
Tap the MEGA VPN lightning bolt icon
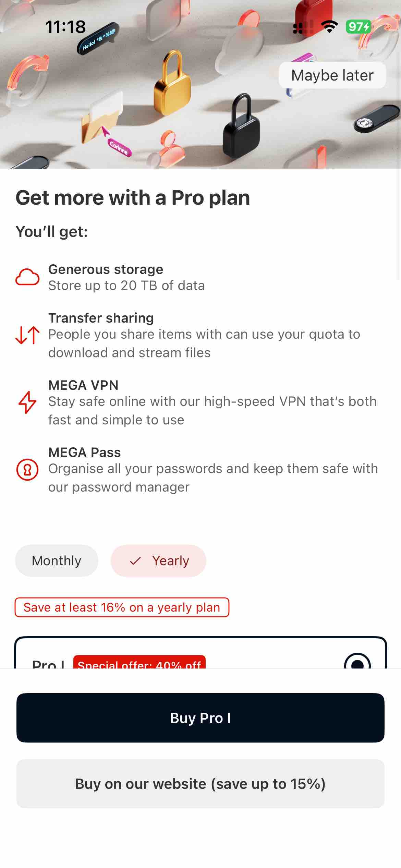pos(27,402)
